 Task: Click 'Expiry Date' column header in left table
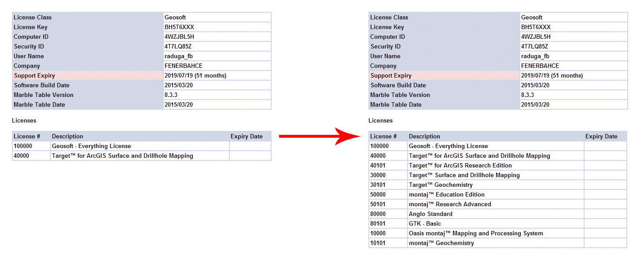(x=247, y=137)
